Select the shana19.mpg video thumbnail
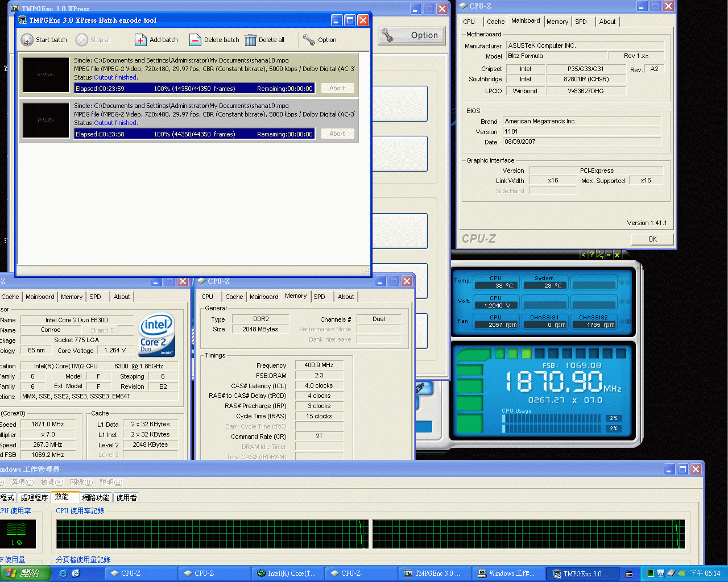The height and width of the screenshot is (582, 728). point(45,120)
